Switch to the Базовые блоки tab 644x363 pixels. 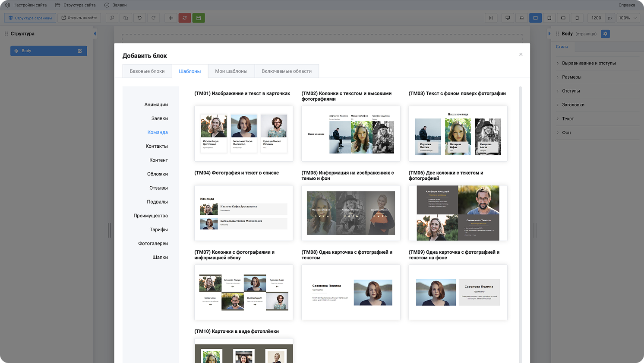click(x=147, y=71)
